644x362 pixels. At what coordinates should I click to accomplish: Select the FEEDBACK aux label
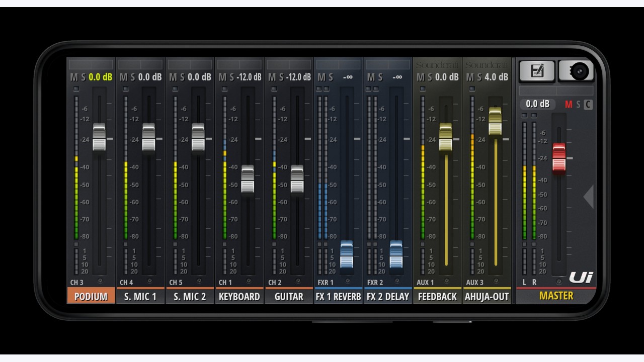click(x=437, y=297)
